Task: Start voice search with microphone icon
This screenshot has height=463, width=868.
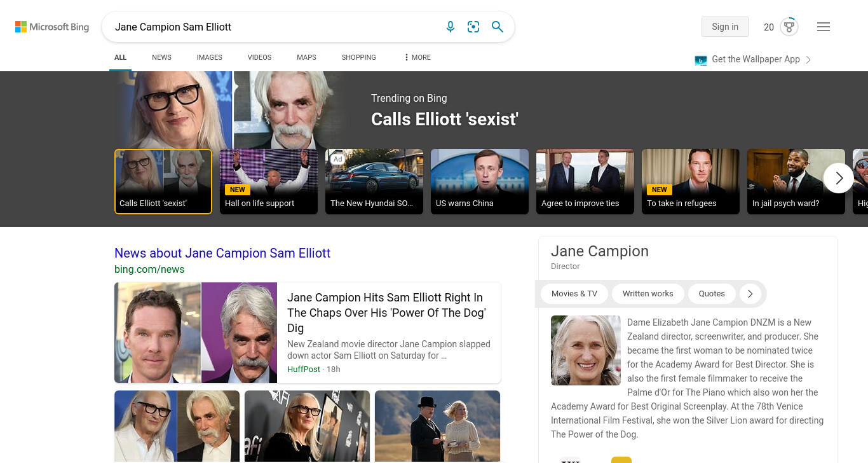Action: coord(451,27)
